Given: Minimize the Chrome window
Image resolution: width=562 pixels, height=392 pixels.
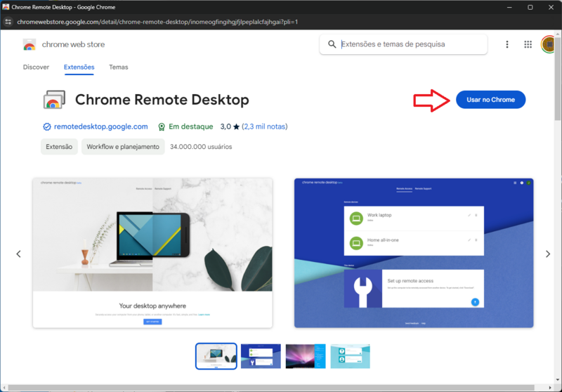Looking at the screenshot, I should [509, 7].
